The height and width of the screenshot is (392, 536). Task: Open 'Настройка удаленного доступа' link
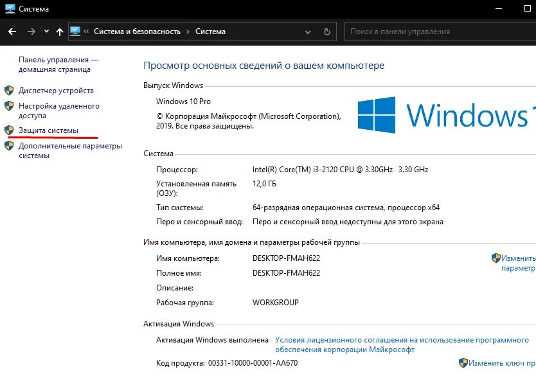point(58,111)
